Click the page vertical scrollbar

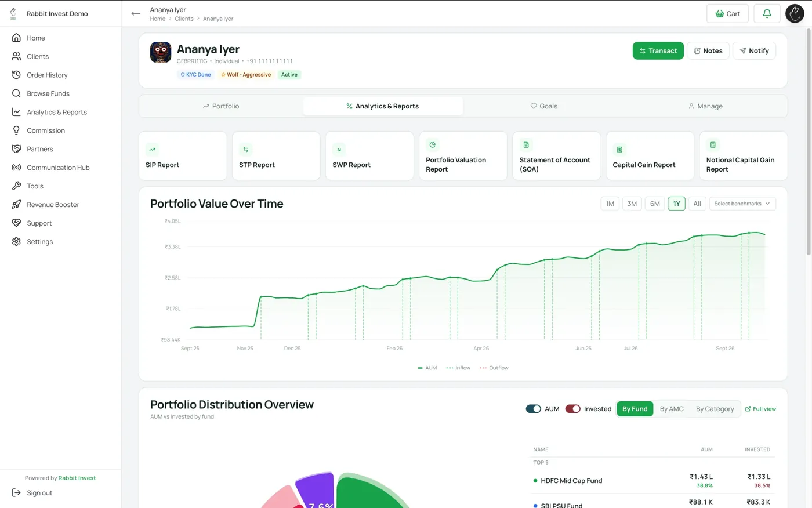tap(809, 142)
